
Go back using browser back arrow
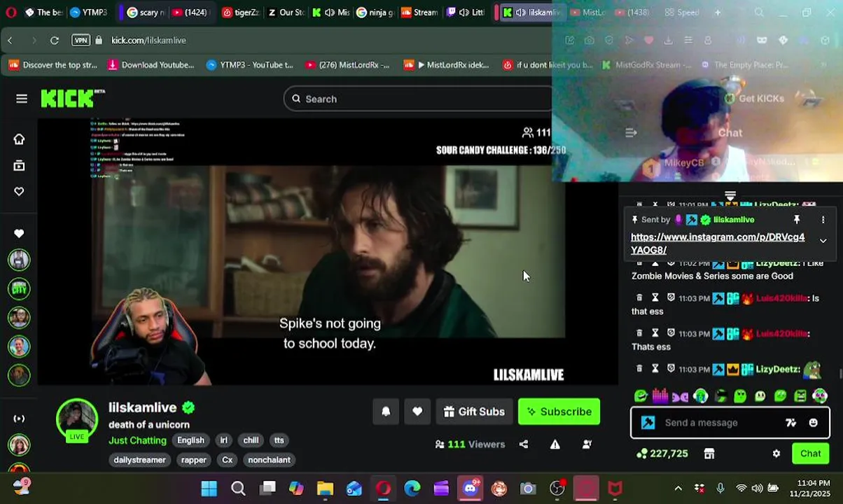point(11,41)
